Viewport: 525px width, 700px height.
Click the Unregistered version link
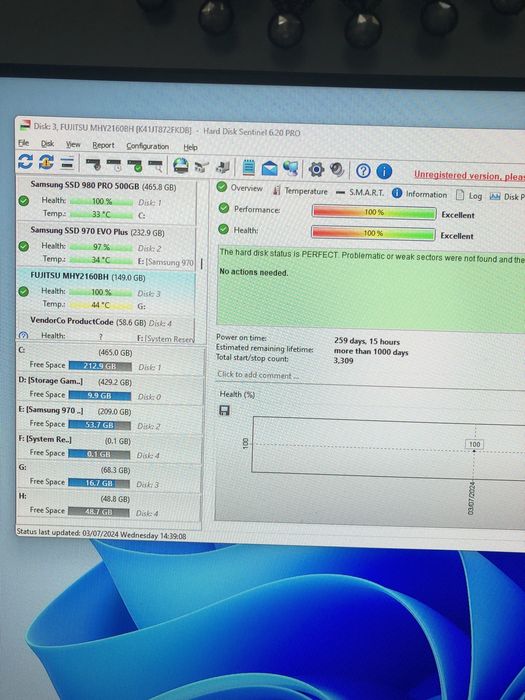(x=469, y=176)
